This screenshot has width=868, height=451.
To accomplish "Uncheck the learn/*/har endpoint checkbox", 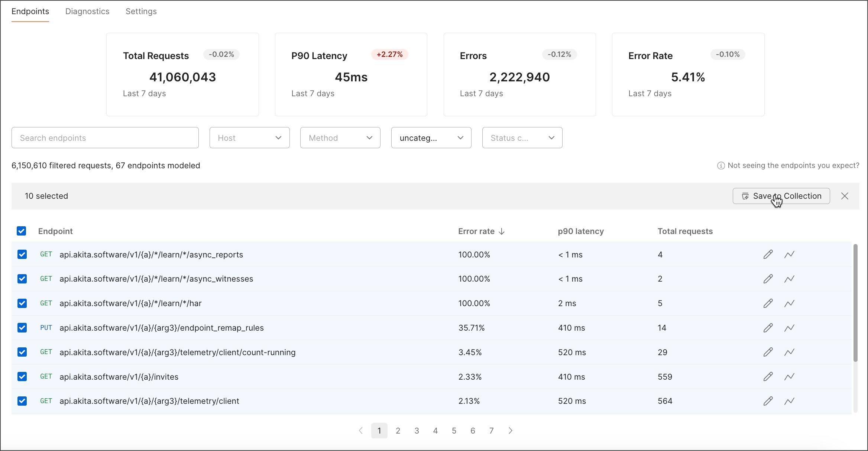I will tap(22, 304).
